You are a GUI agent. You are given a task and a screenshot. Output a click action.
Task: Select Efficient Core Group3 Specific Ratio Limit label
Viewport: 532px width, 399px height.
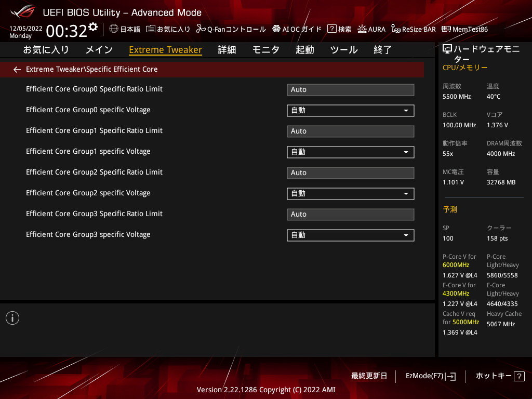(x=95, y=214)
